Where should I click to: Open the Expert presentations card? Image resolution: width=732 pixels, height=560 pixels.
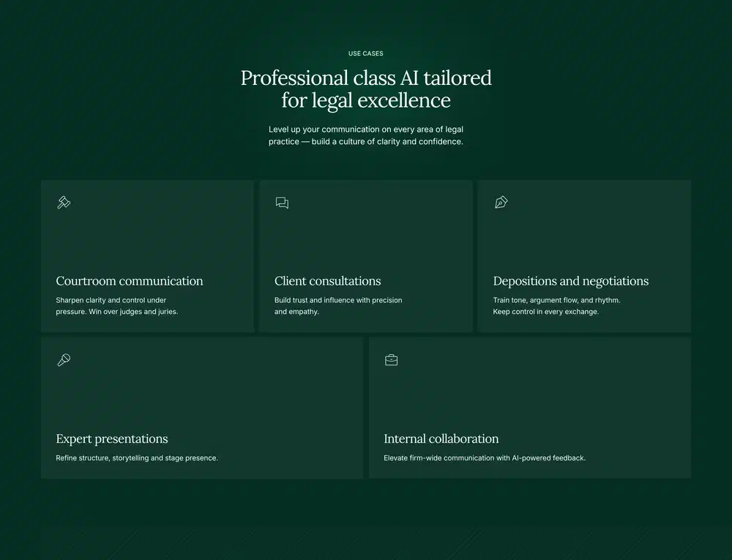(x=201, y=408)
